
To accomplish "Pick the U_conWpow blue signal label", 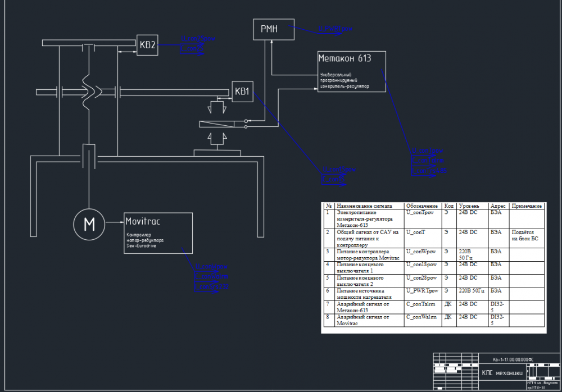I will tap(211, 267).
